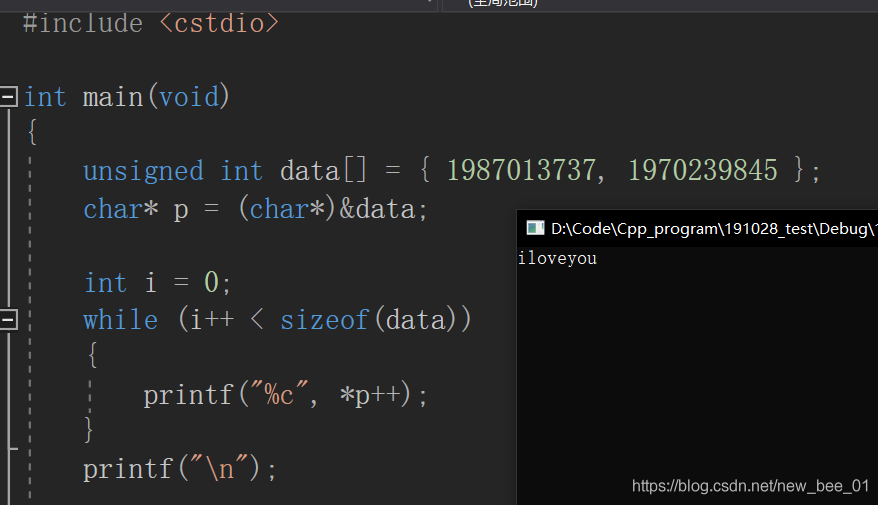Click the printf("%c", *p++) statement
This screenshot has height=505, width=878.
point(286,395)
